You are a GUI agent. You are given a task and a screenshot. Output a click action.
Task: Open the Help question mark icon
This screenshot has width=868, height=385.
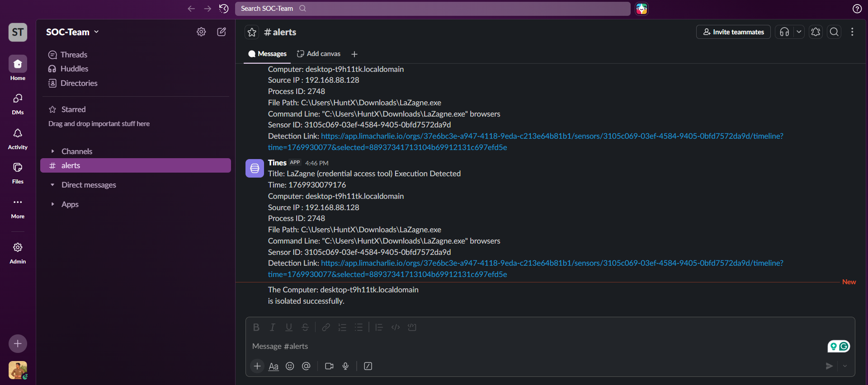857,9
